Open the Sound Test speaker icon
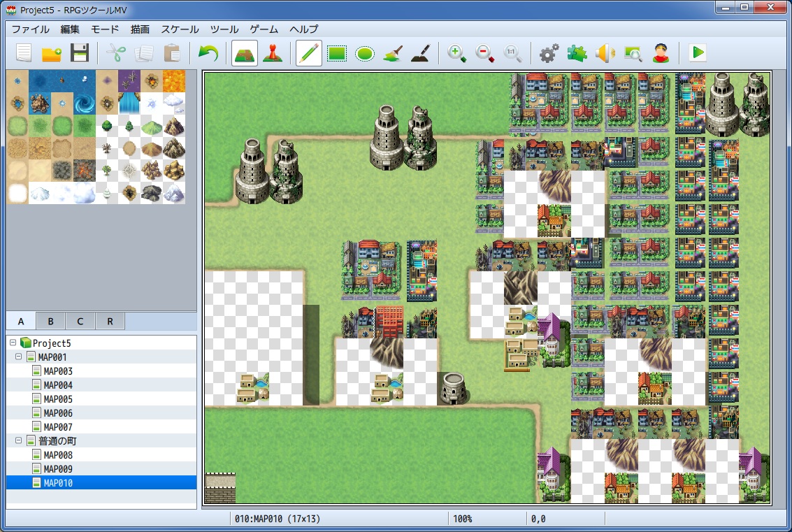Viewport: 792px width, 532px height. tap(605, 52)
